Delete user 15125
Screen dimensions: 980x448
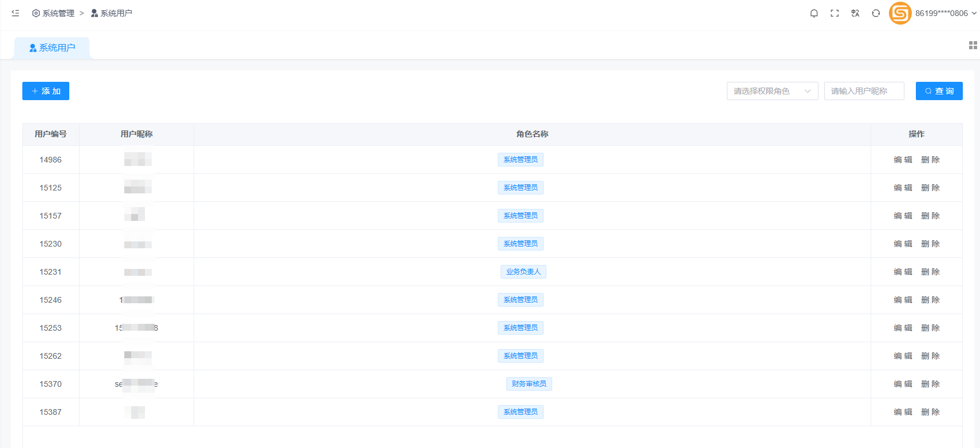[930, 188]
